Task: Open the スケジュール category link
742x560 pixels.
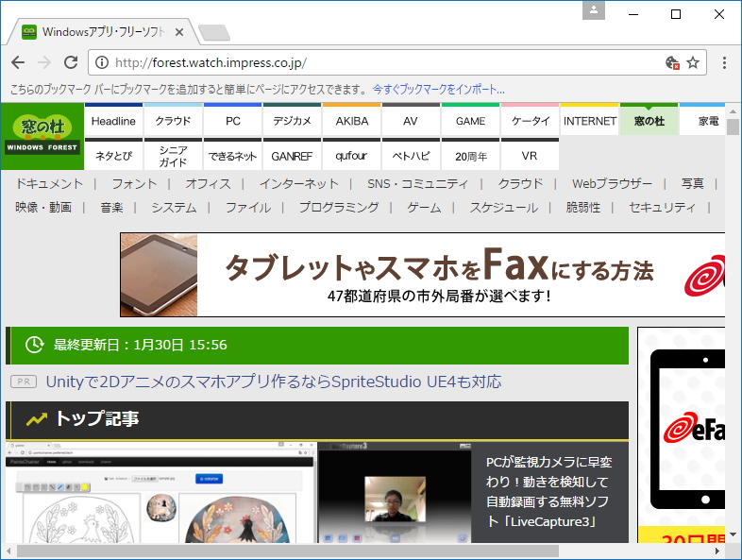Action: (503, 208)
